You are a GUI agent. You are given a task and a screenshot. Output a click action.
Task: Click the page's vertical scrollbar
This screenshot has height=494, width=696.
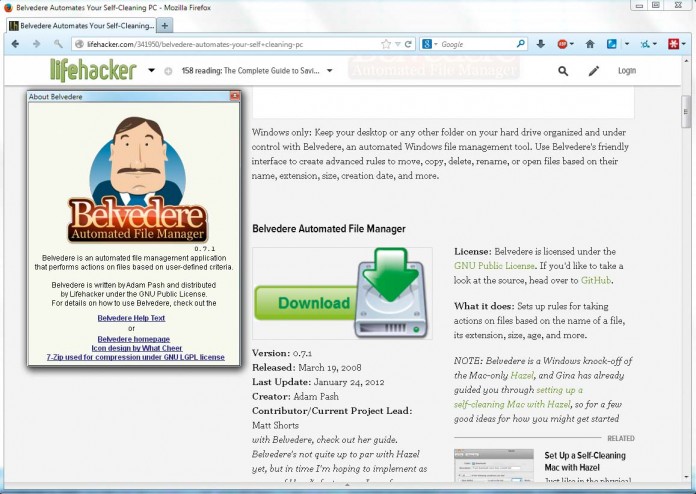pyautogui.click(x=685, y=112)
